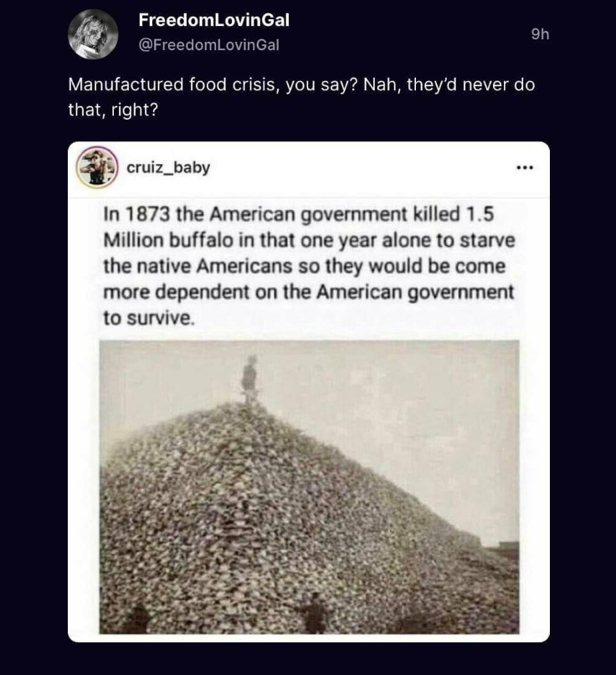Click the 'the native Americans' caption line
Viewport: 616px width, 675px height.
click(x=304, y=267)
